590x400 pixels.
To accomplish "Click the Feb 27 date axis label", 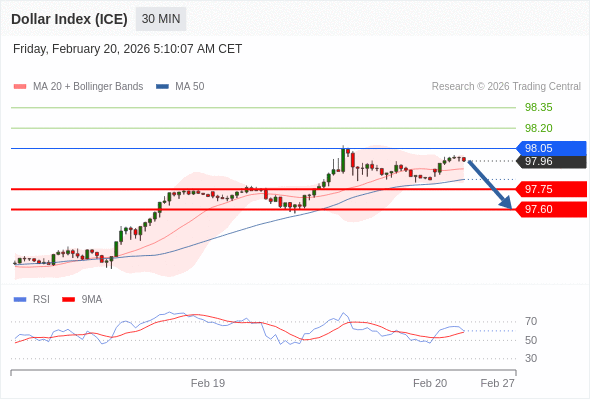I will coord(497,383).
